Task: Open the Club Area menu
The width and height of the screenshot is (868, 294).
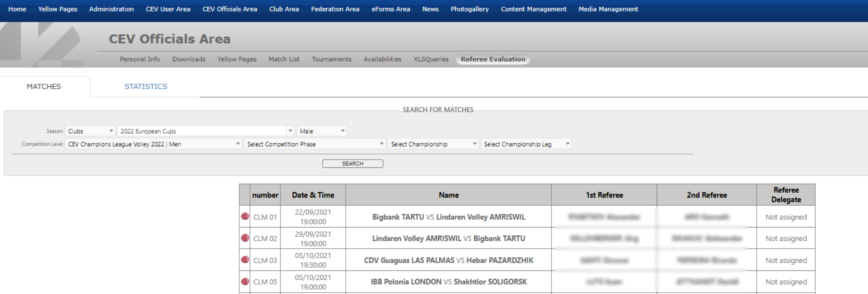Action: pyautogui.click(x=284, y=9)
